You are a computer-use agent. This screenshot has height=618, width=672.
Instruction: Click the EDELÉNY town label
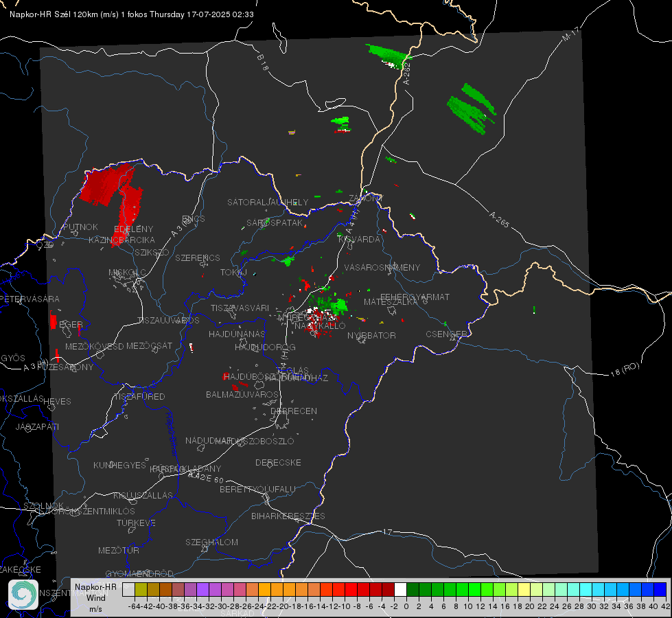pyautogui.click(x=134, y=229)
